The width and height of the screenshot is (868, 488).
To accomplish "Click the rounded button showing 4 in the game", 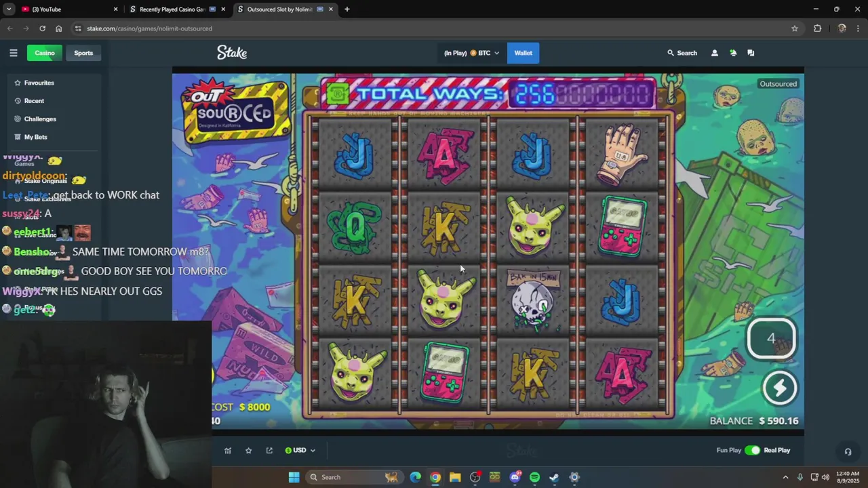I will pyautogui.click(x=771, y=338).
